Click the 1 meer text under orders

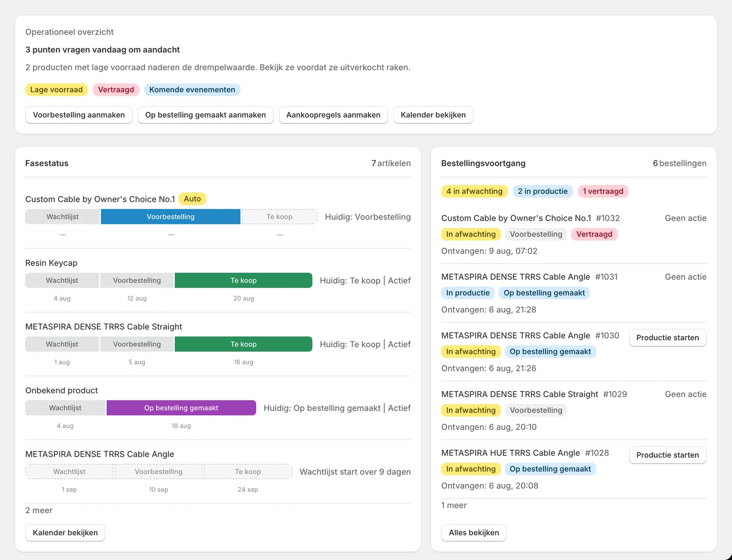coord(454,505)
